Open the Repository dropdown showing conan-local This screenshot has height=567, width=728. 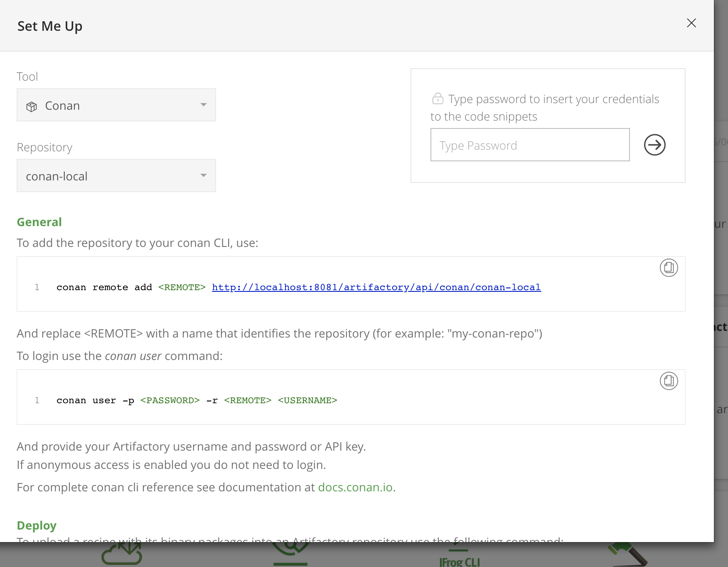click(116, 175)
